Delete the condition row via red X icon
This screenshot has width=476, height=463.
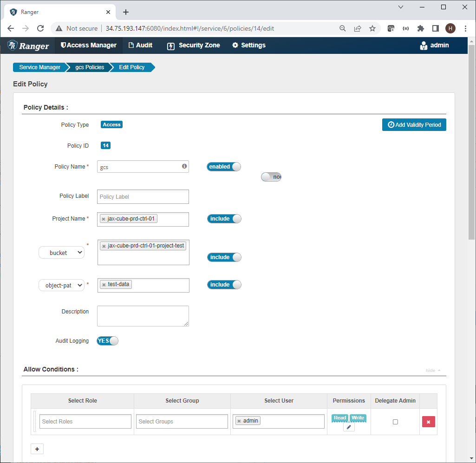click(x=428, y=421)
